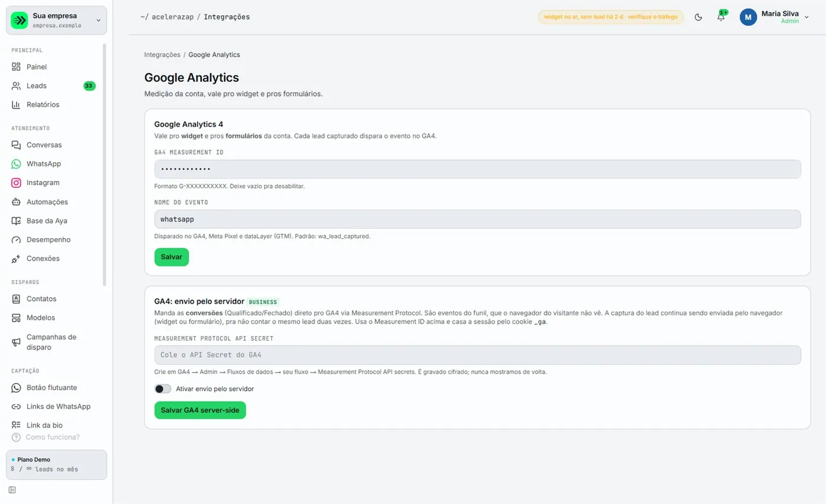The image size is (826, 504).
Task: Click the green Salvar button
Action: (172, 257)
